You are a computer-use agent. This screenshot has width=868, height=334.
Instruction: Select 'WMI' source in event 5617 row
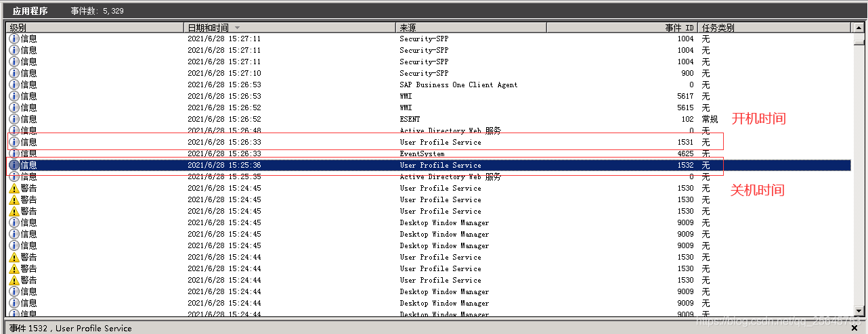pyautogui.click(x=406, y=96)
